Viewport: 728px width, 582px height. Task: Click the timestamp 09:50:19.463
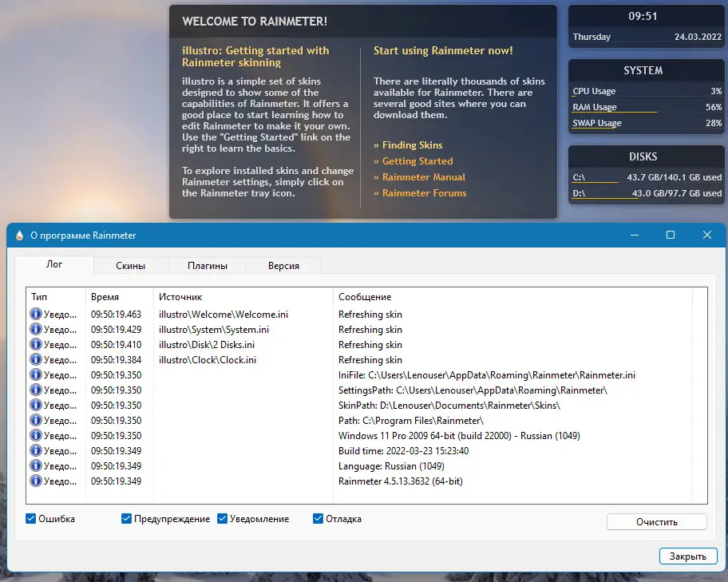click(116, 315)
